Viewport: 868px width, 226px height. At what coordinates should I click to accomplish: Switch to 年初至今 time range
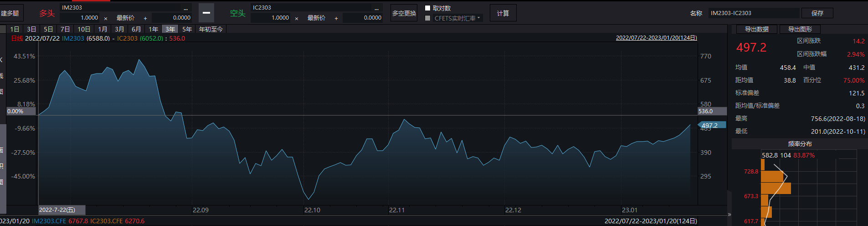(x=211, y=29)
